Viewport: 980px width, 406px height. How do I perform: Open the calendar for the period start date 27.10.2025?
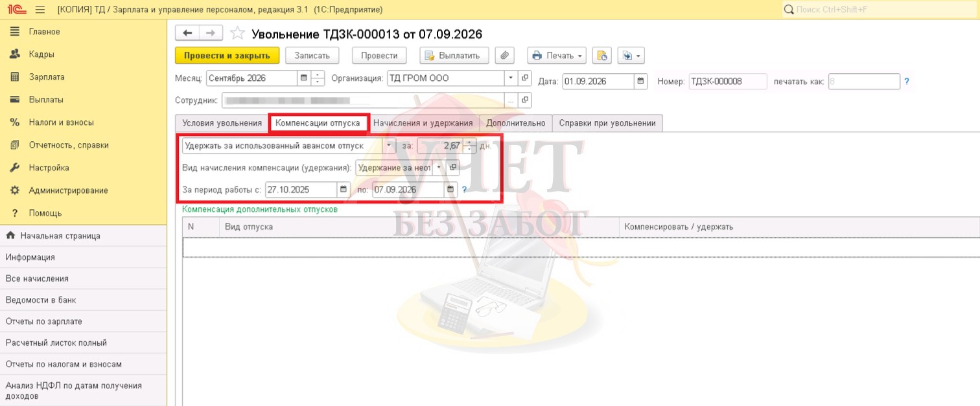pyautogui.click(x=343, y=190)
